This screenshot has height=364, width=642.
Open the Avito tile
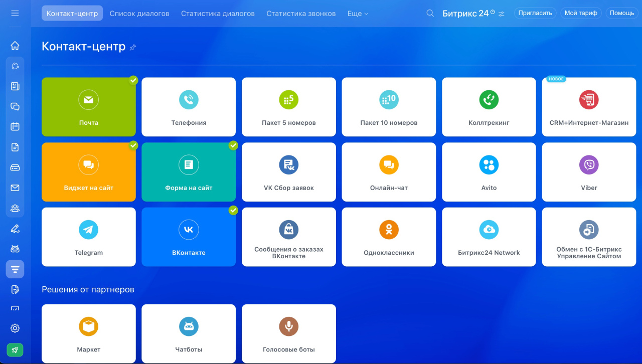[489, 172]
